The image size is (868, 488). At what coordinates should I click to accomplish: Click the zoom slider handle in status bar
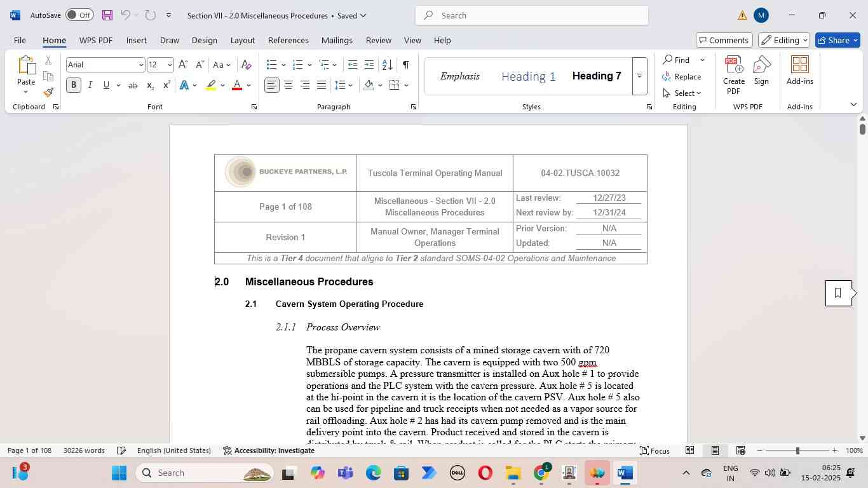[797, 451]
